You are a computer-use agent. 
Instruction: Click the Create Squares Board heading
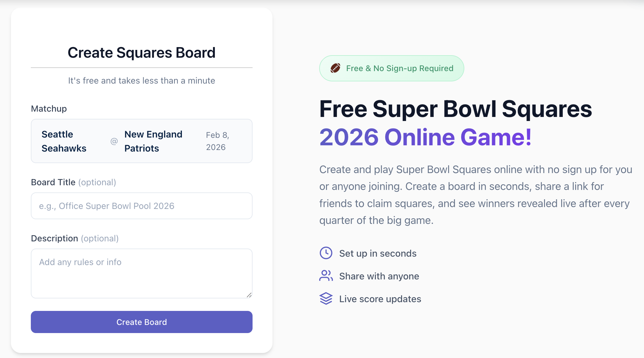[141, 52]
